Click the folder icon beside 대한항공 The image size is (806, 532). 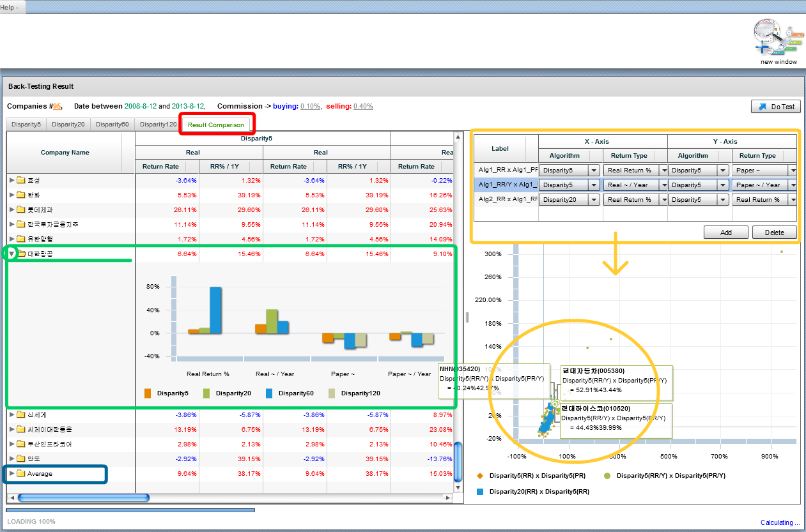tap(21, 254)
